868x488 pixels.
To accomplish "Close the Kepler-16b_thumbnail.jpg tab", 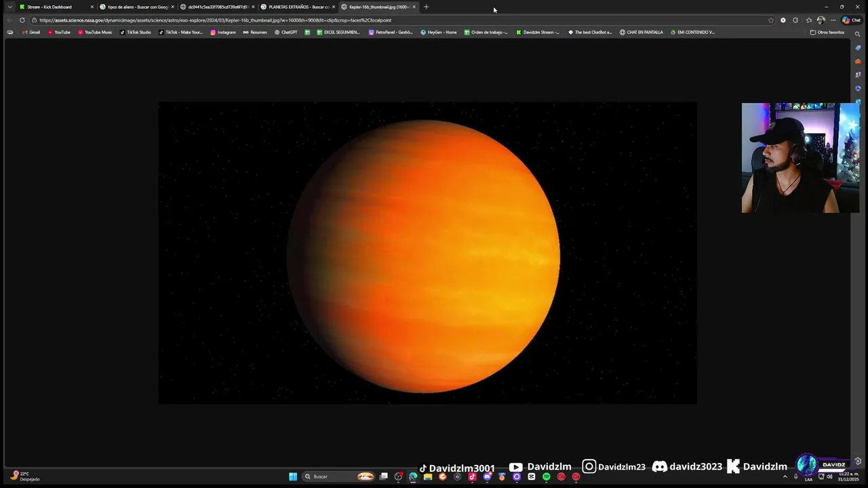I will pos(414,7).
